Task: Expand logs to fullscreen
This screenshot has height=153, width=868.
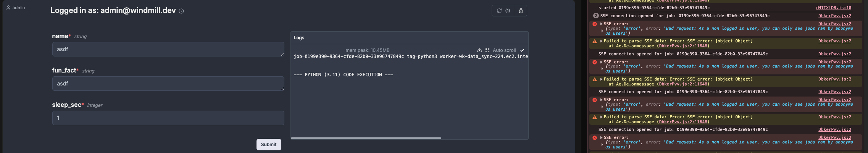Action: tap(487, 50)
